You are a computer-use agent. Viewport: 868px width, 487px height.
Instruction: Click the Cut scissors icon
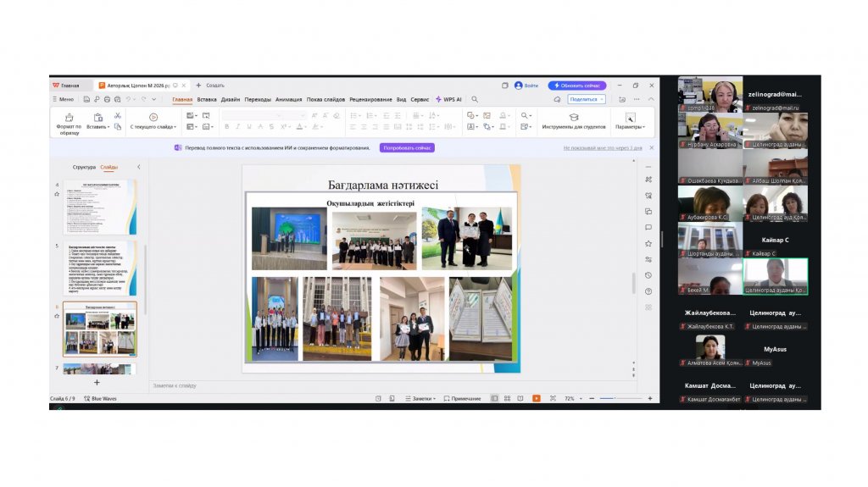(x=118, y=116)
